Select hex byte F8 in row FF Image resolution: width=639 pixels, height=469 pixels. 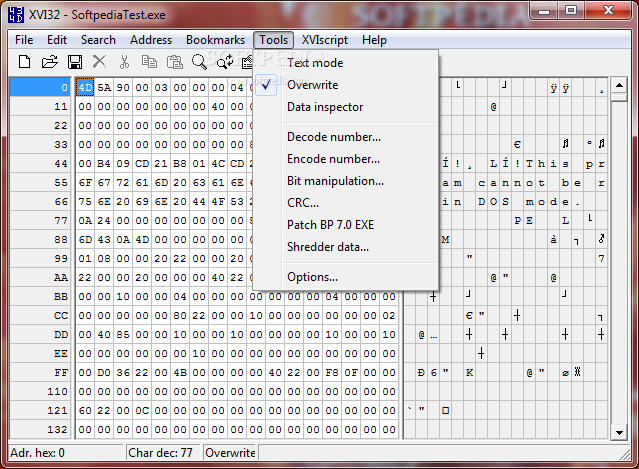[332, 373]
